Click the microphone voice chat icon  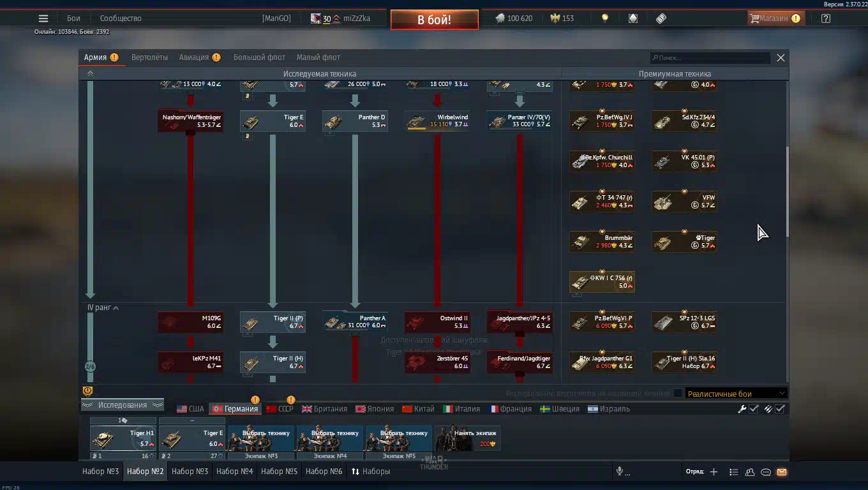point(619,471)
